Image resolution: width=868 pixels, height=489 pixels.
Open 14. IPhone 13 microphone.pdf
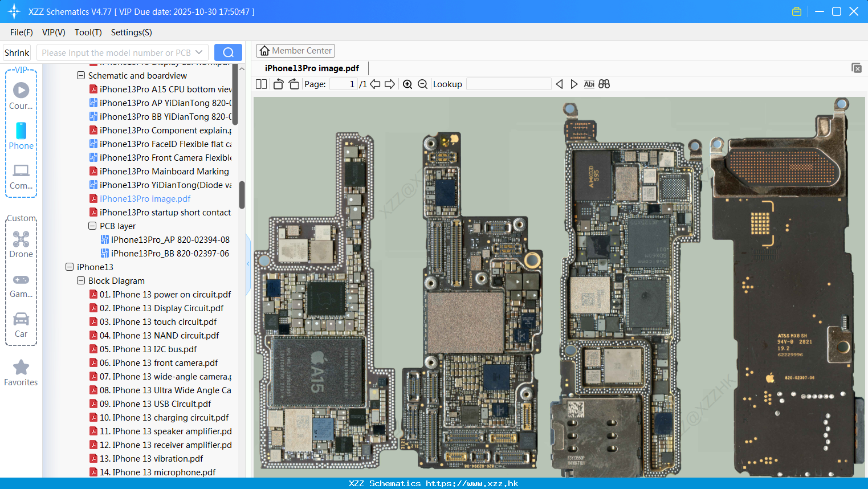coord(153,472)
